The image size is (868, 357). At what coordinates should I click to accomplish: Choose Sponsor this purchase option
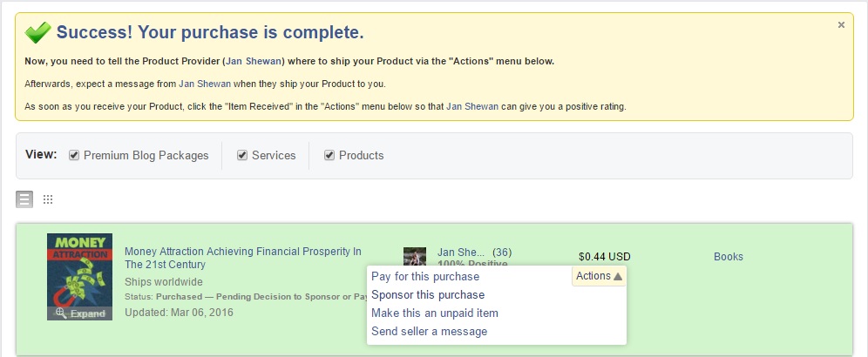428,294
